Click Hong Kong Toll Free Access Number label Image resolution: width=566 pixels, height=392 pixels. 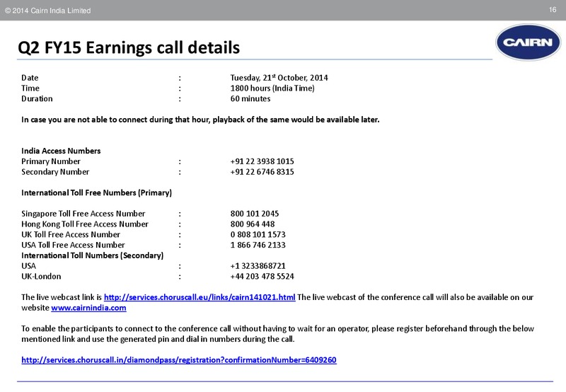(85, 224)
